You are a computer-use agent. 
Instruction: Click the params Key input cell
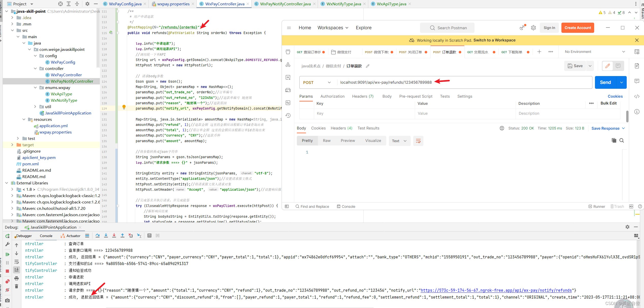point(364,113)
